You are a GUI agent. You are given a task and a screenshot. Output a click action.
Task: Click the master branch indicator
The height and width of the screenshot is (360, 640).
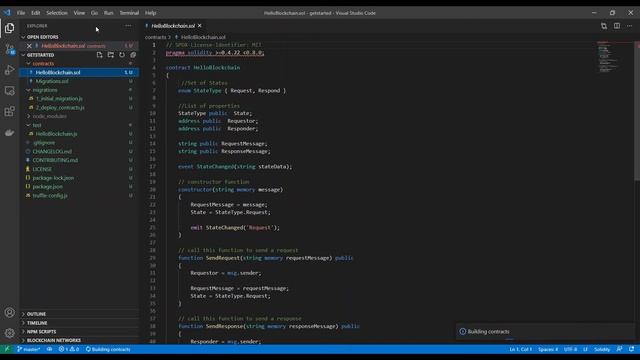(x=29, y=349)
